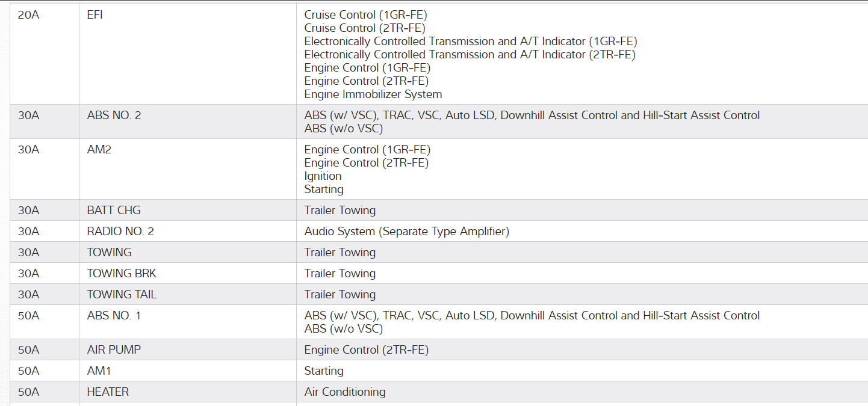Screen dimensions: 868x406
Task: Select the ABS NO. 1 fuse name
Action: 114,315
